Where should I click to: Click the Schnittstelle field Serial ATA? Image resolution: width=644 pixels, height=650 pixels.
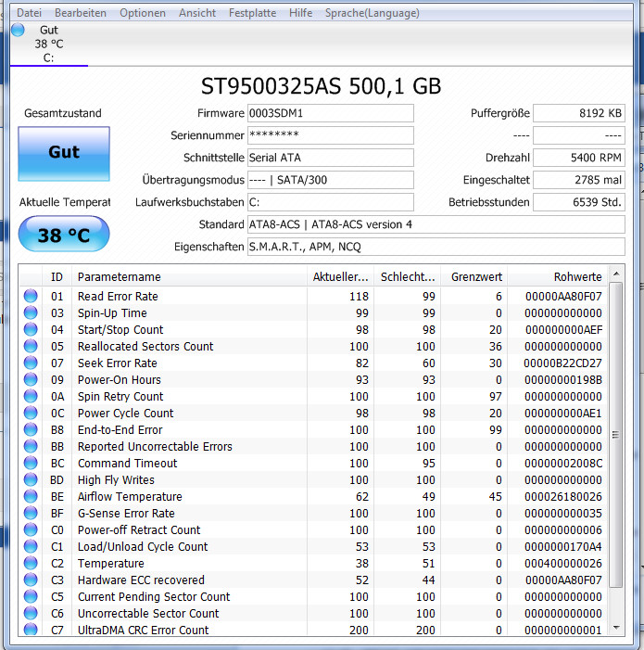(331, 158)
